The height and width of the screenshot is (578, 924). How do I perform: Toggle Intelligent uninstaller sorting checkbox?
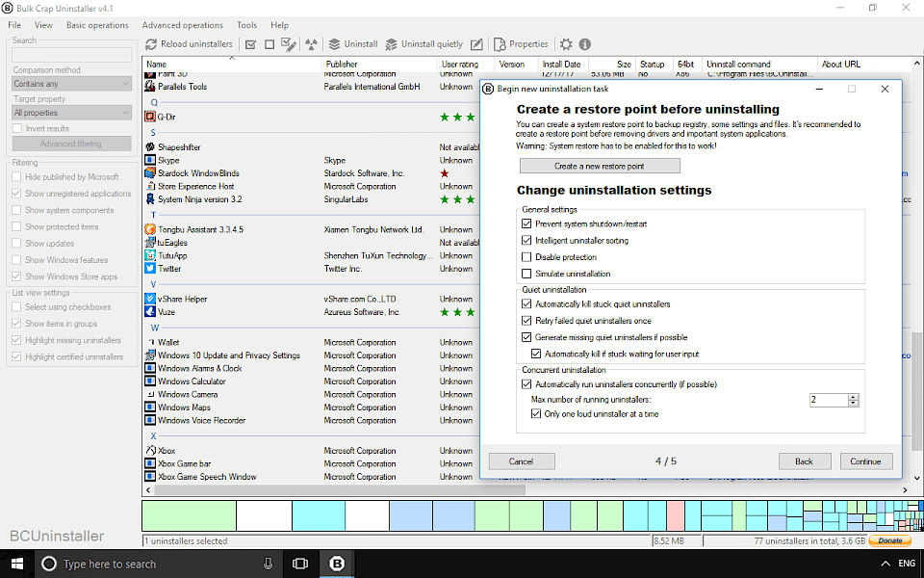pos(526,240)
